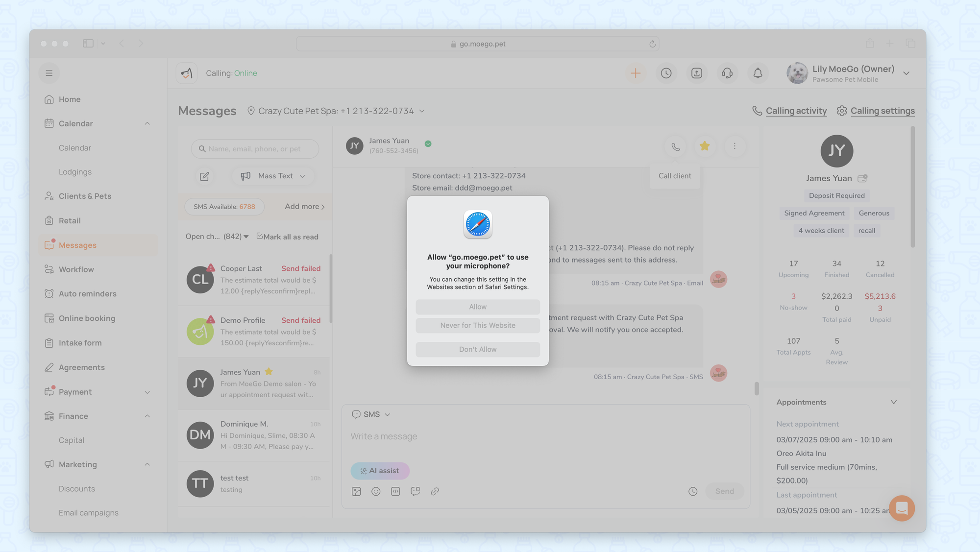Toggle the star favorite on James Yuan
Image resolution: width=980 pixels, height=552 pixels.
point(705,146)
